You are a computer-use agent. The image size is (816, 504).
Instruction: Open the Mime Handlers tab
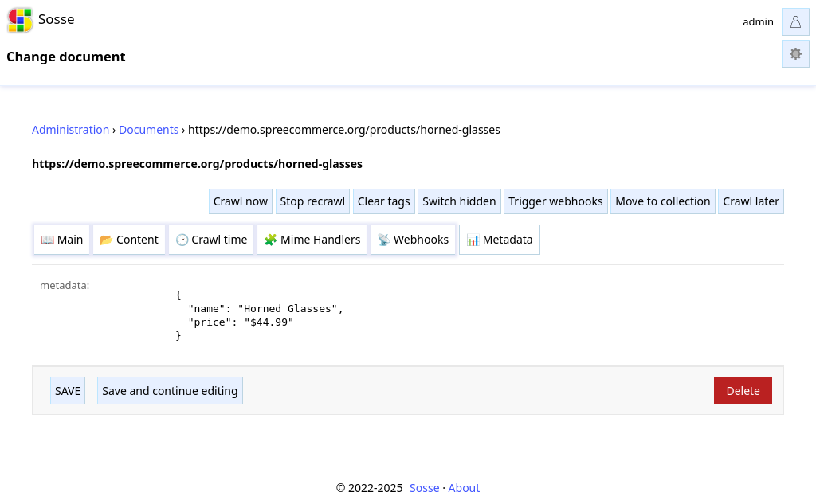[312, 240]
